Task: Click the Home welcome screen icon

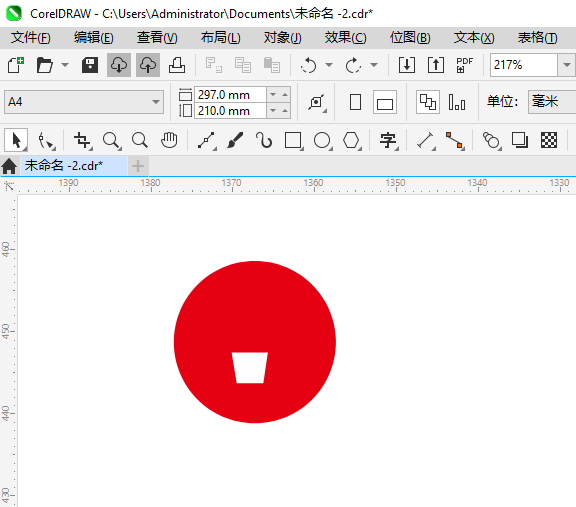Action: click(x=9, y=166)
